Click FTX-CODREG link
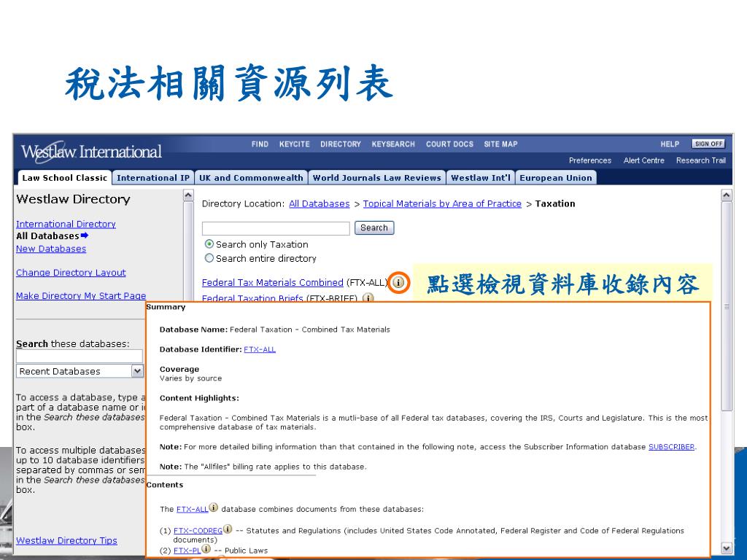Screen dimensions: 747x560 click(198, 531)
